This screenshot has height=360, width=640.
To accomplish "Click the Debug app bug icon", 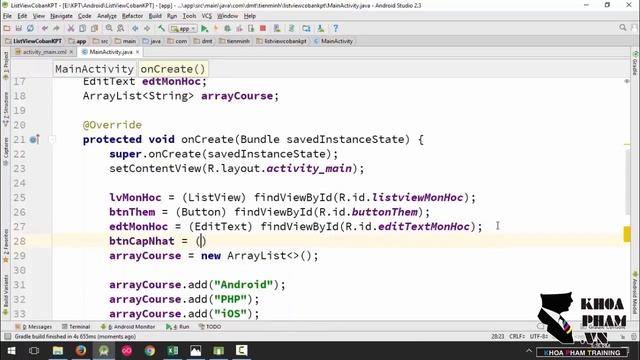I will tap(227, 28).
